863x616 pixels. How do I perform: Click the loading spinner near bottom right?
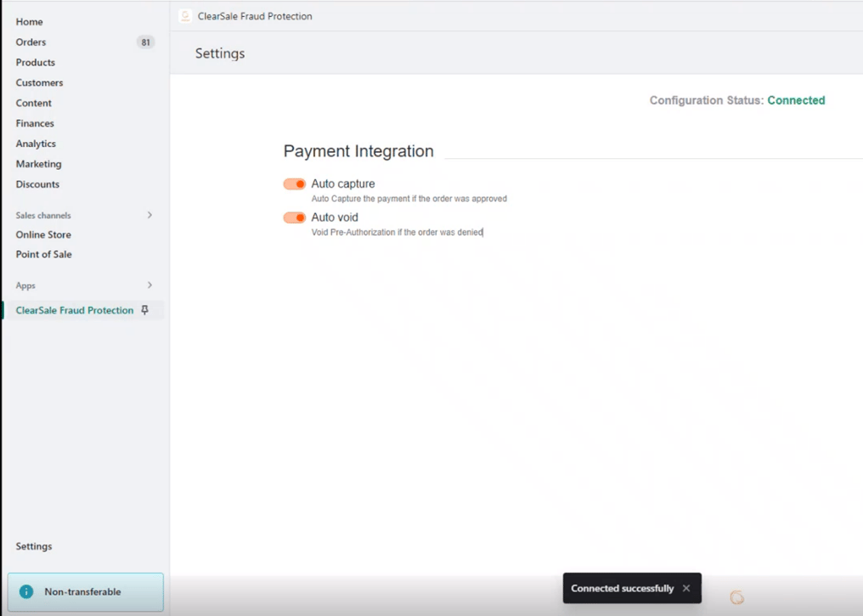pyautogui.click(x=736, y=597)
